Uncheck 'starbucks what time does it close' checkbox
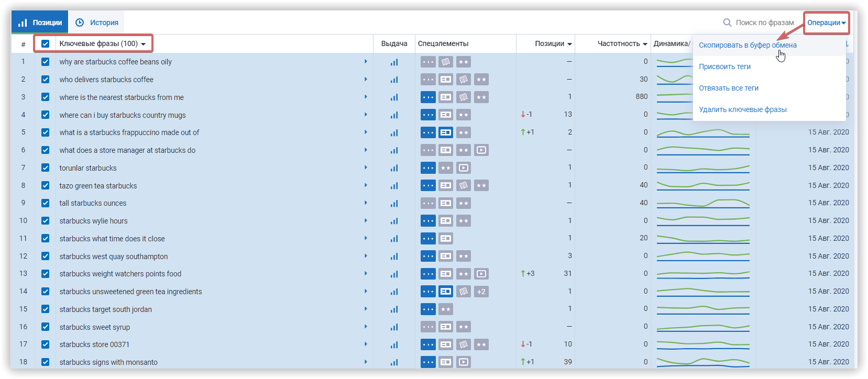This screenshot has height=379, width=868. pos(46,239)
